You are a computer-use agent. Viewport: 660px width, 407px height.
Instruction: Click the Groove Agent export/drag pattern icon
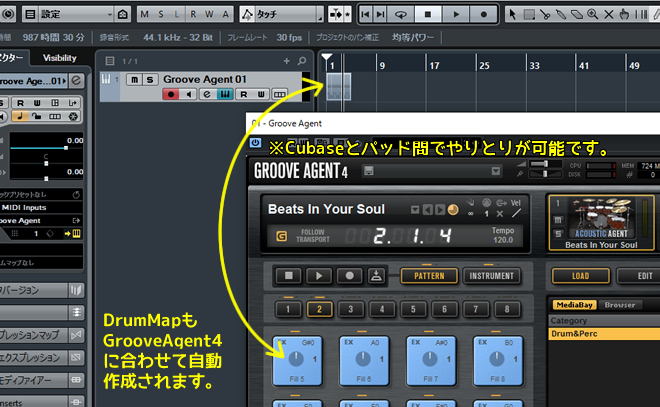[x=376, y=276]
